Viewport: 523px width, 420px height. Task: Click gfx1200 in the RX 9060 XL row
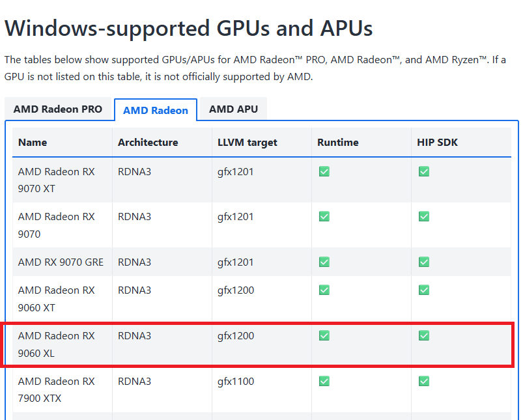pos(236,336)
